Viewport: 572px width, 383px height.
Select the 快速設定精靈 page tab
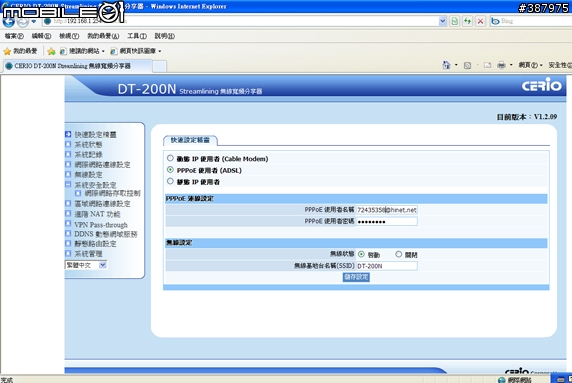[x=190, y=140]
